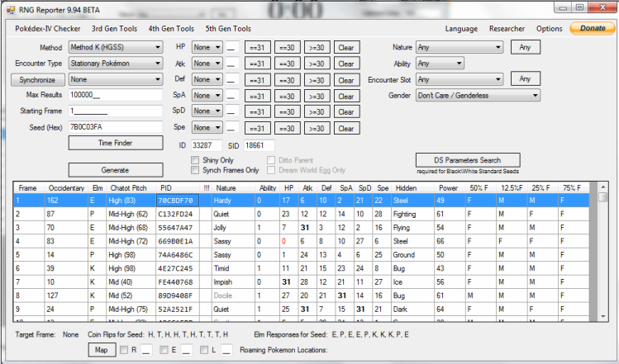Viewport: 619px width, 364px height.
Task: Sort by the Nature column header
Action: tap(234, 188)
